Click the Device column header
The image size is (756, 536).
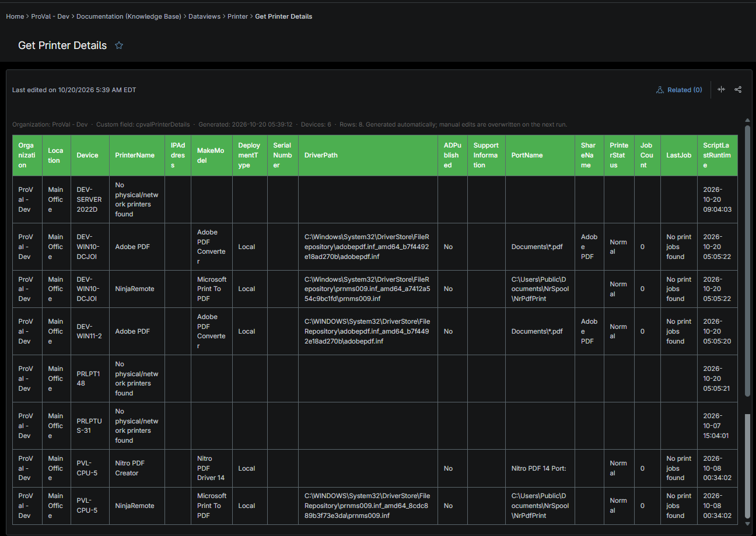(90, 155)
